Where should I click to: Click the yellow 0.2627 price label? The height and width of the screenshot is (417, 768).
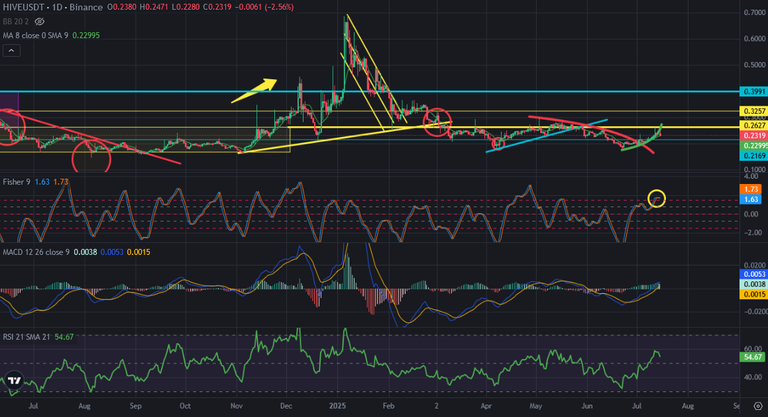coord(754,126)
